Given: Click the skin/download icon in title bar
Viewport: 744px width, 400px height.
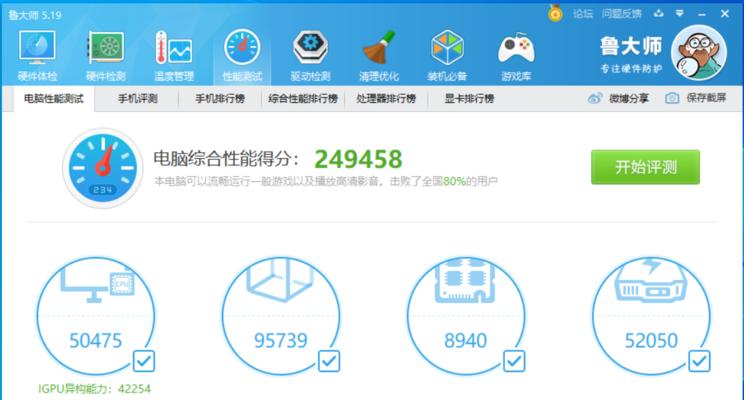Looking at the screenshot, I should coord(658,13).
